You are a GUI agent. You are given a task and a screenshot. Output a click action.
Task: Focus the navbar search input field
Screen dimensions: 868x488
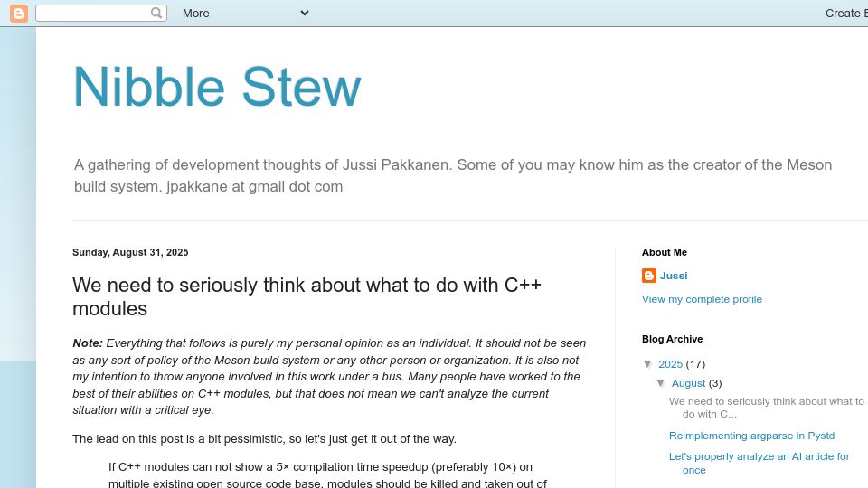pyautogui.click(x=93, y=14)
